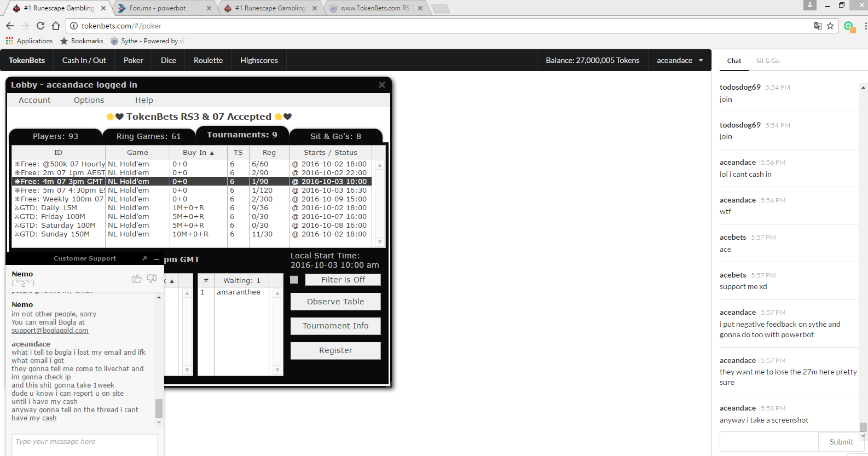Go to Cash In / Out page
The height and width of the screenshot is (456, 868).
point(84,60)
